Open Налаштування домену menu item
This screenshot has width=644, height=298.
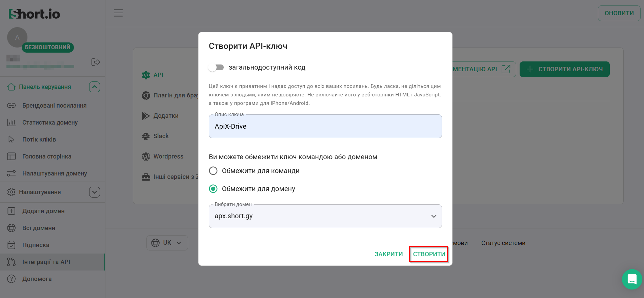click(x=53, y=173)
